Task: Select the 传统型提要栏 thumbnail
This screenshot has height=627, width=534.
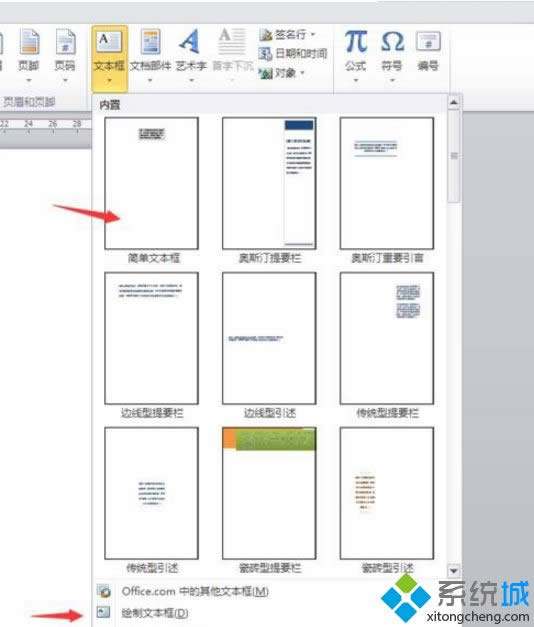Action: (387, 338)
